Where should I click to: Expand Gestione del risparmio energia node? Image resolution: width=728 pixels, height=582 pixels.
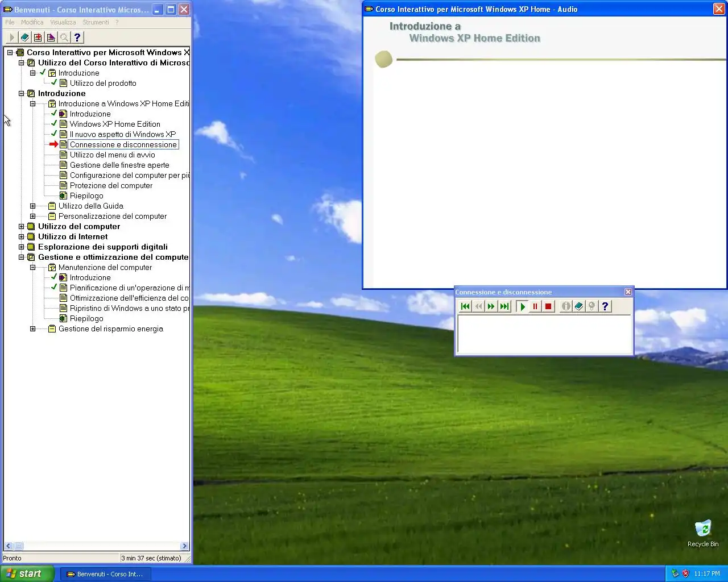[33, 329]
